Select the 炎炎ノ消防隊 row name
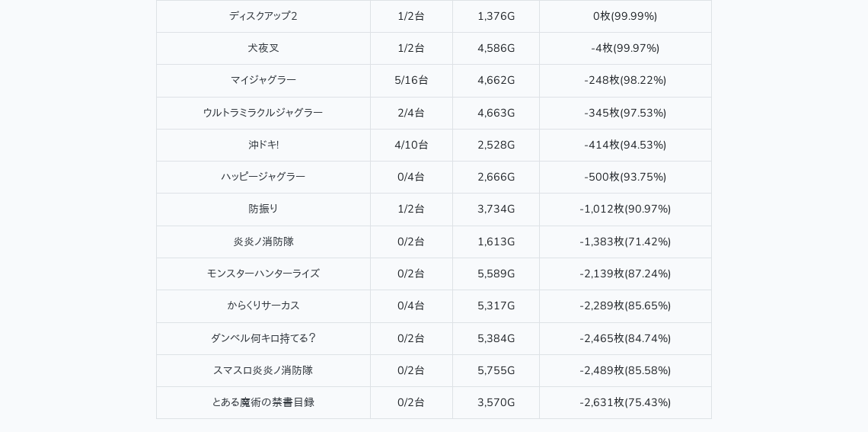868x432 pixels. click(263, 242)
